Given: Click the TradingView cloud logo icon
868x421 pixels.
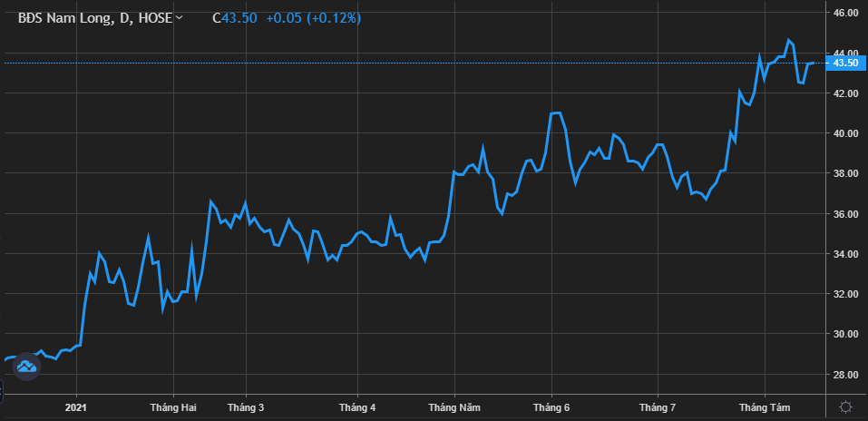Looking at the screenshot, I should click(26, 367).
